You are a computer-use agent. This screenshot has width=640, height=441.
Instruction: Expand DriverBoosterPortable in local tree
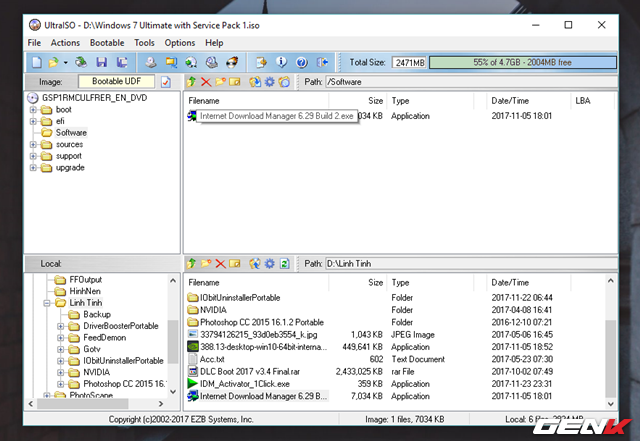[60, 326]
